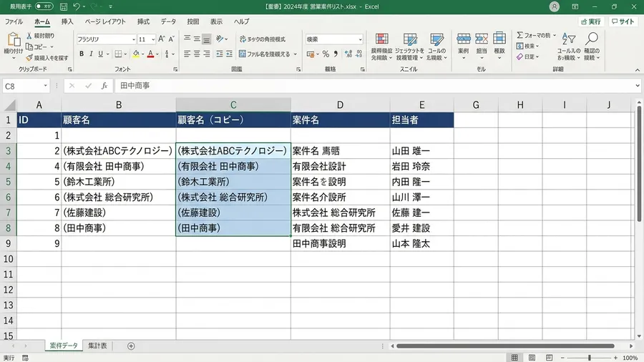Open Cell Styles icon

(436, 39)
